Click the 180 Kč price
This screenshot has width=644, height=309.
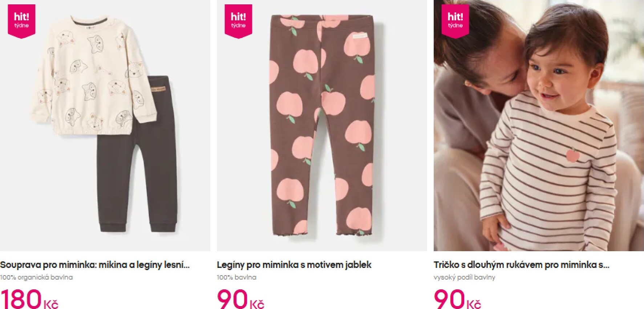click(29, 298)
